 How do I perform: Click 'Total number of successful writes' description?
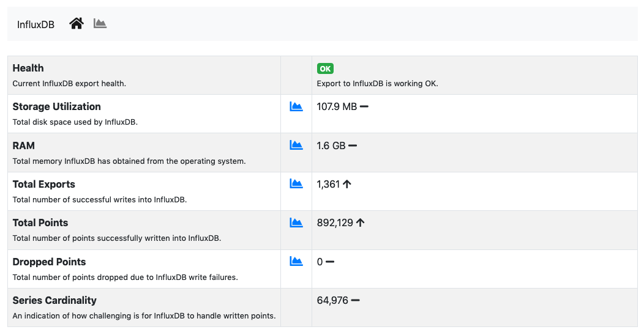tap(99, 200)
